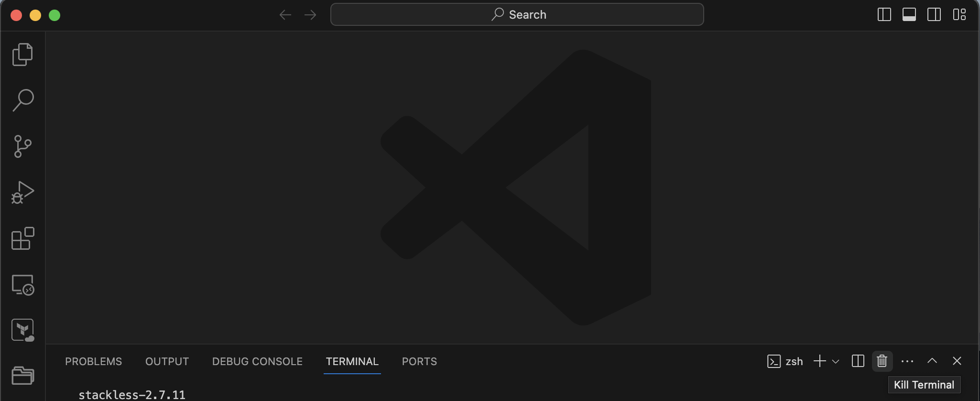Open the Source Control view

(x=22, y=146)
